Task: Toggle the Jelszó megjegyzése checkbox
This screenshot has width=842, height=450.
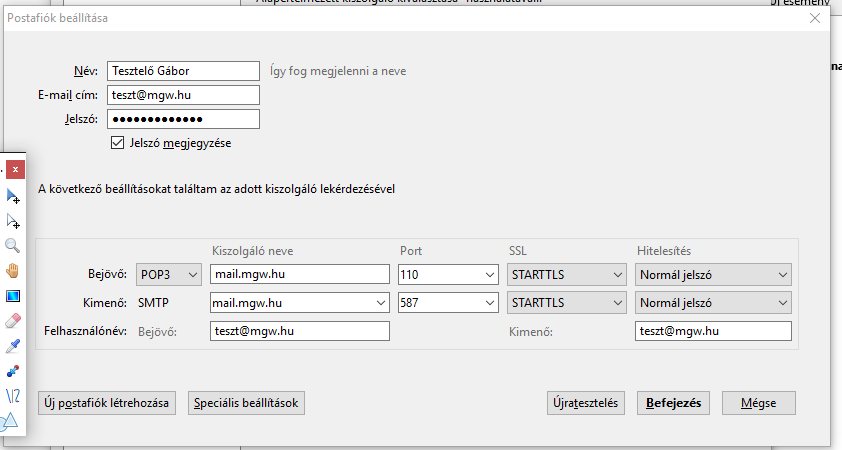Action: [118, 144]
